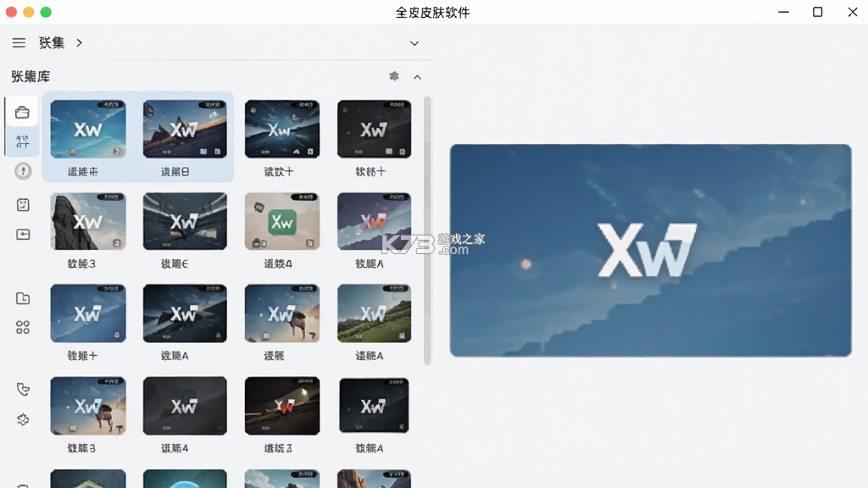868x488 pixels.
Task: Open the calendar-note icon in the sidebar
Action: coord(23,205)
